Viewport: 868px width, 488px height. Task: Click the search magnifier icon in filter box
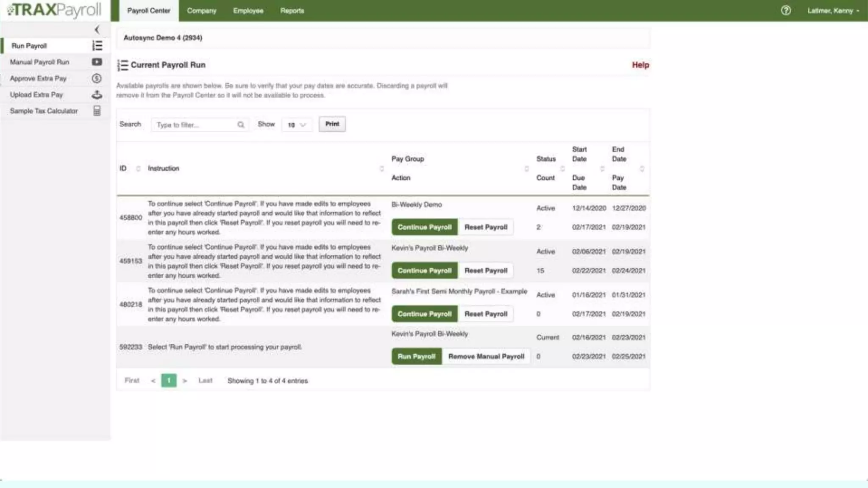pos(241,125)
